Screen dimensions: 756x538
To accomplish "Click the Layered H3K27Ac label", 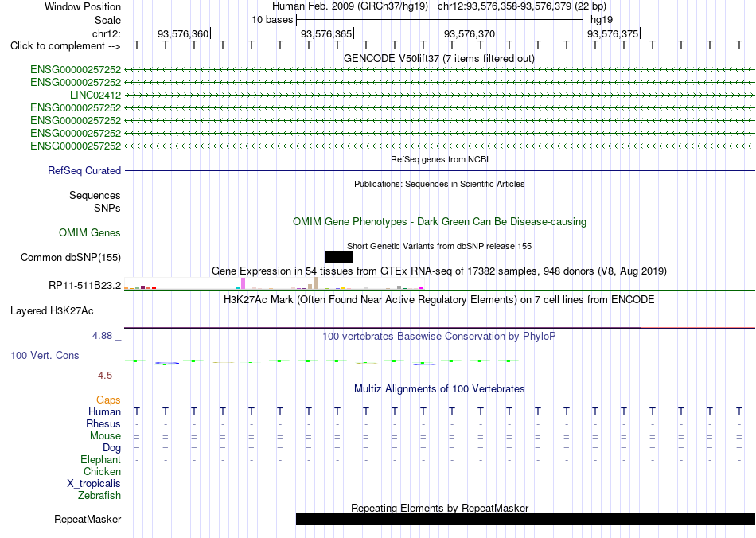I will (x=52, y=311).
